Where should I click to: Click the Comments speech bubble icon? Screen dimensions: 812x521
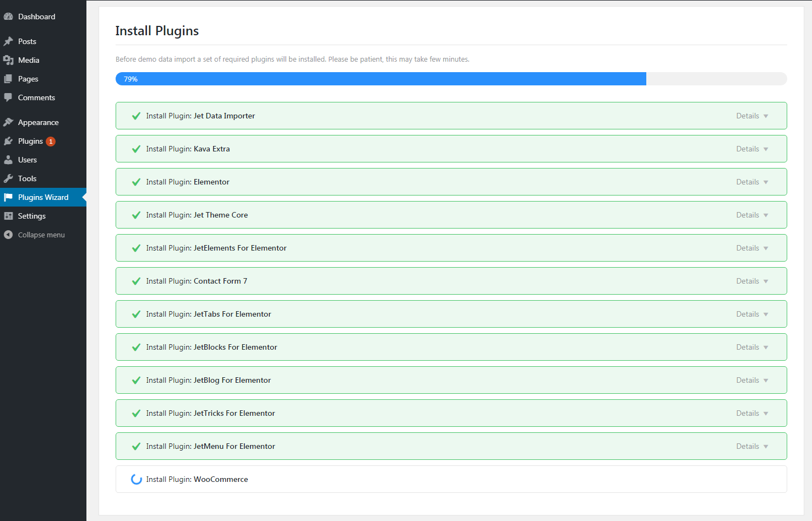pos(8,97)
